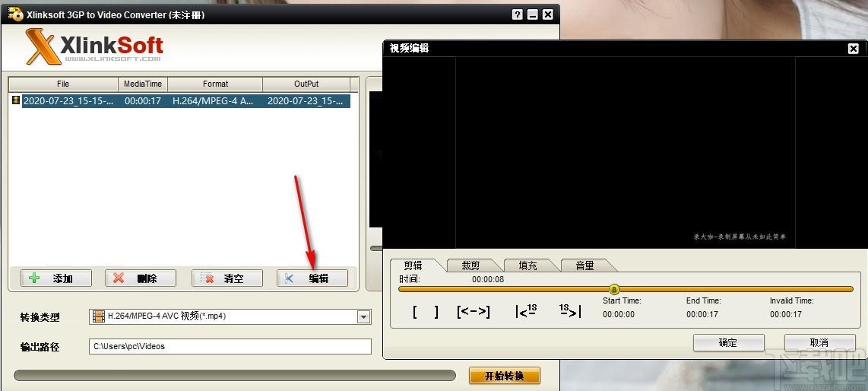
Task: Click the 00:00:17 media time cell
Action: click(143, 101)
